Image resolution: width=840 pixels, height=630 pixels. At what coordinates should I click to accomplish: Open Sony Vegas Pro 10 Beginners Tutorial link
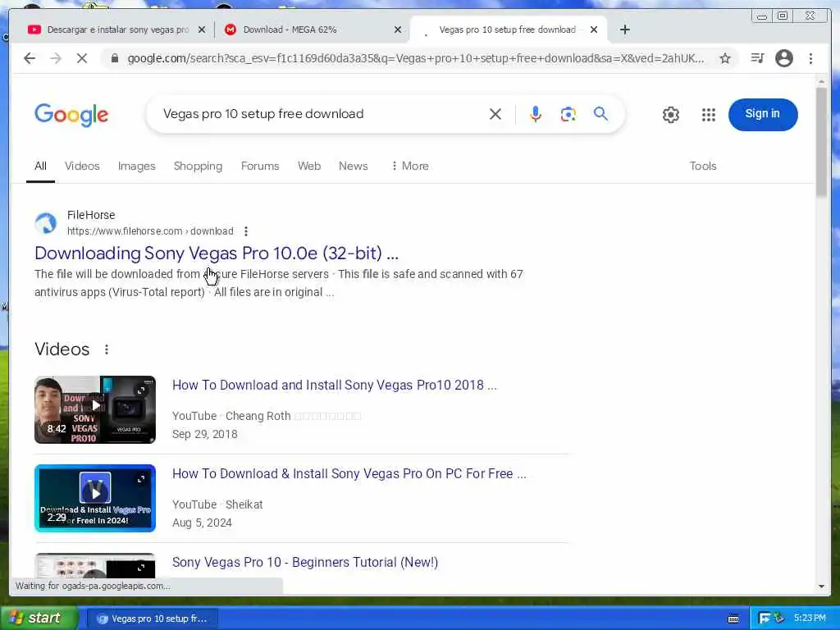pyautogui.click(x=305, y=562)
